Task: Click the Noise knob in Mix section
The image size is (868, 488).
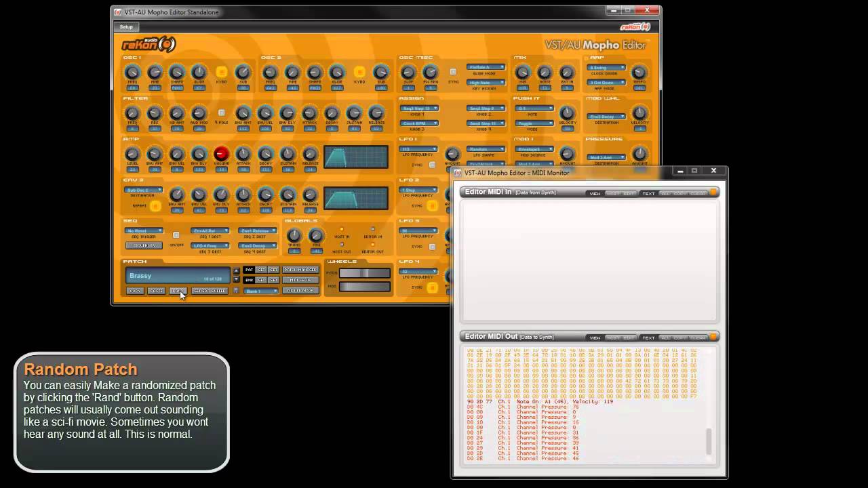Action: pos(545,73)
